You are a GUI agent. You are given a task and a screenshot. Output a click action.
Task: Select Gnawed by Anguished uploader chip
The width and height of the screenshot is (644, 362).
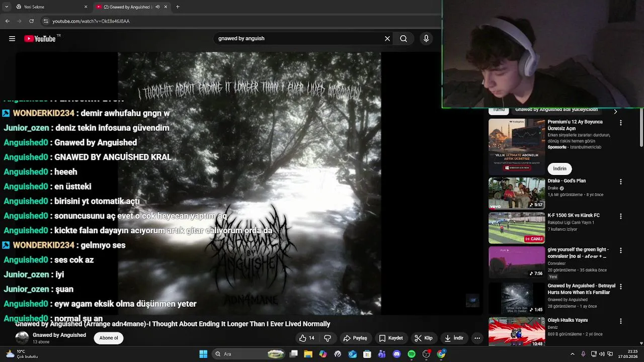[556, 110]
